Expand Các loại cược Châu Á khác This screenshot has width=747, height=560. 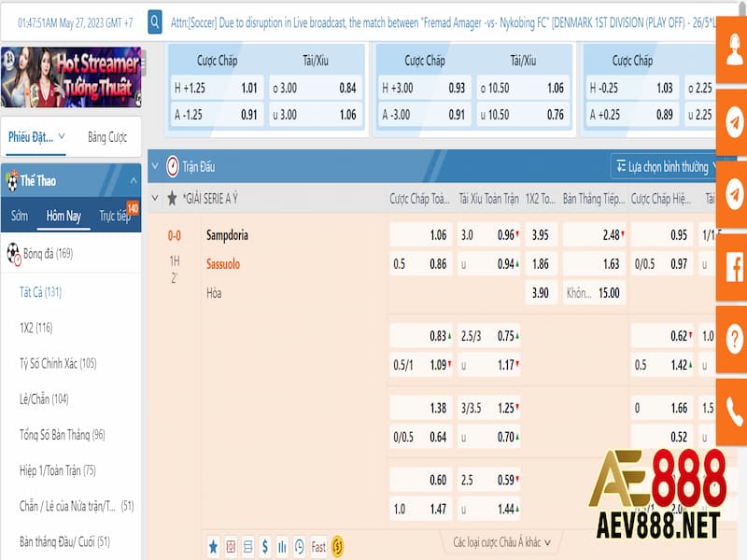(501, 541)
